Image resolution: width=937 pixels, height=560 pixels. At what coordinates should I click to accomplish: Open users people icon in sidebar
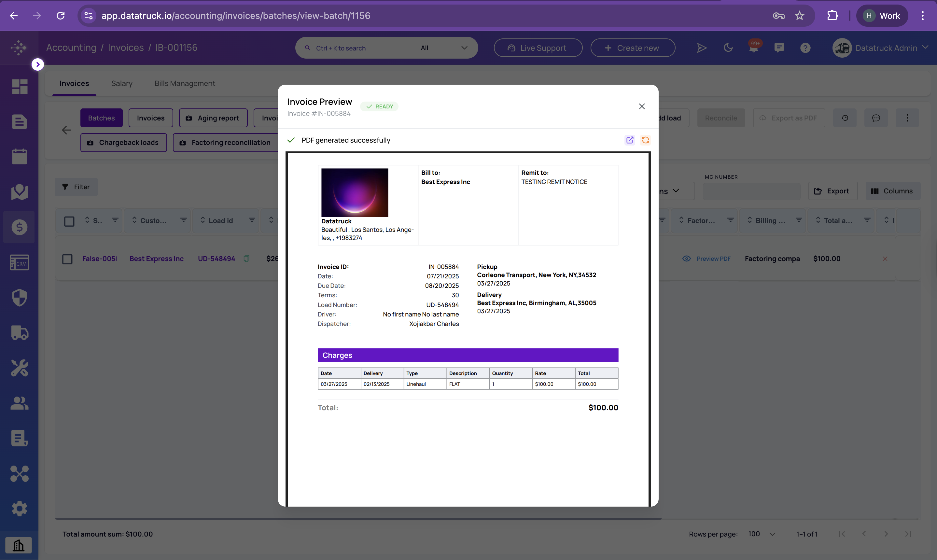point(19,403)
